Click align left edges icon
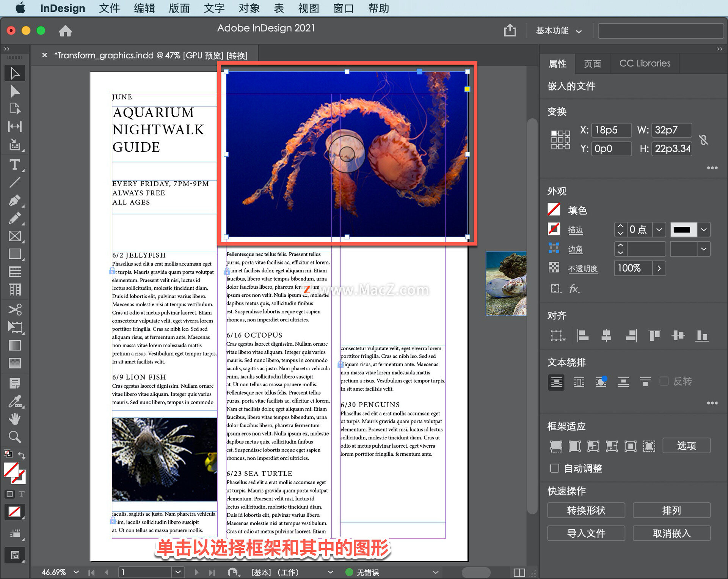The width and height of the screenshot is (728, 579). pyautogui.click(x=582, y=335)
